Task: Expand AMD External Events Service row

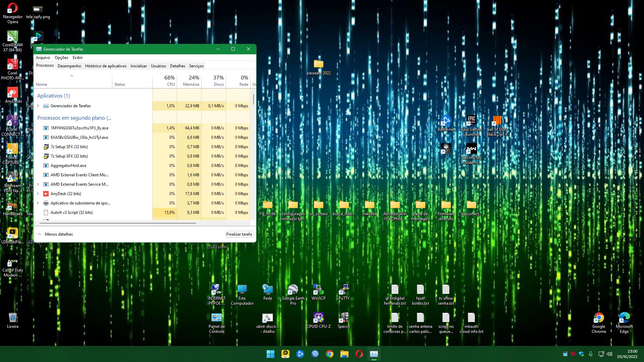Action: [38, 184]
